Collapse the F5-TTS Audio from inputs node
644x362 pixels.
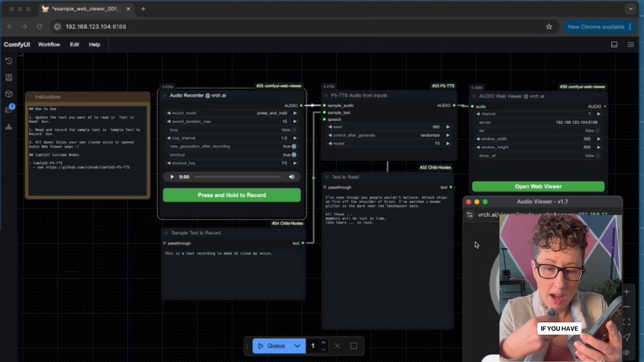[326, 95]
